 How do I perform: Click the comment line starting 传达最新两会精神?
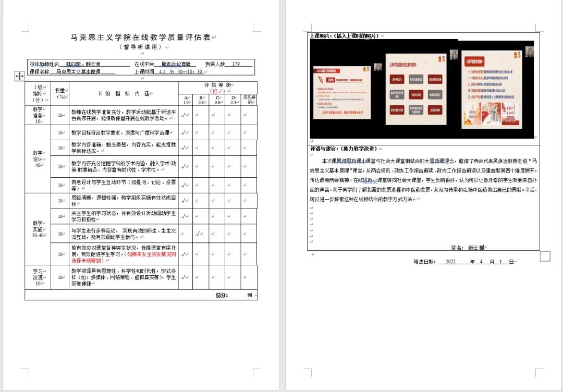(x=423, y=180)
